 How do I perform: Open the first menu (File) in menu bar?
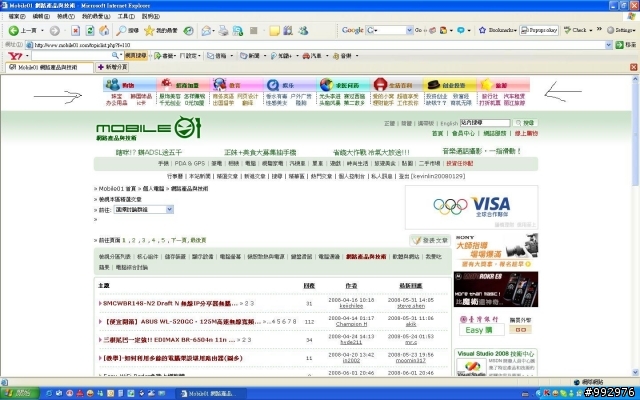coord(17,16)
